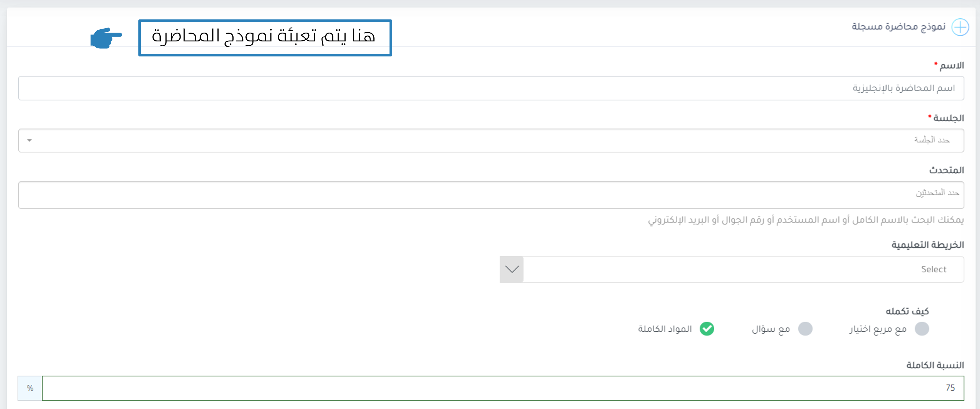
Task: Click the الاسم required field label
Action: [x=949, y=66]
